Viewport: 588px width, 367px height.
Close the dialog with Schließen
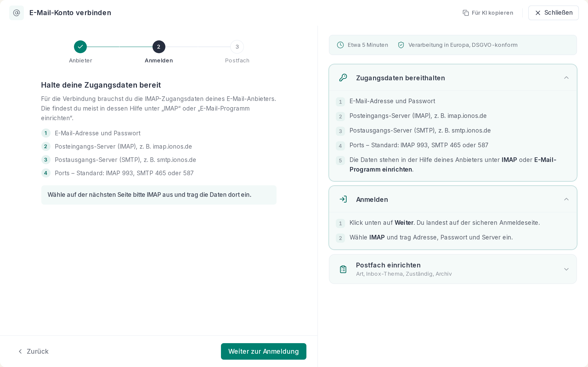point(553,13)
